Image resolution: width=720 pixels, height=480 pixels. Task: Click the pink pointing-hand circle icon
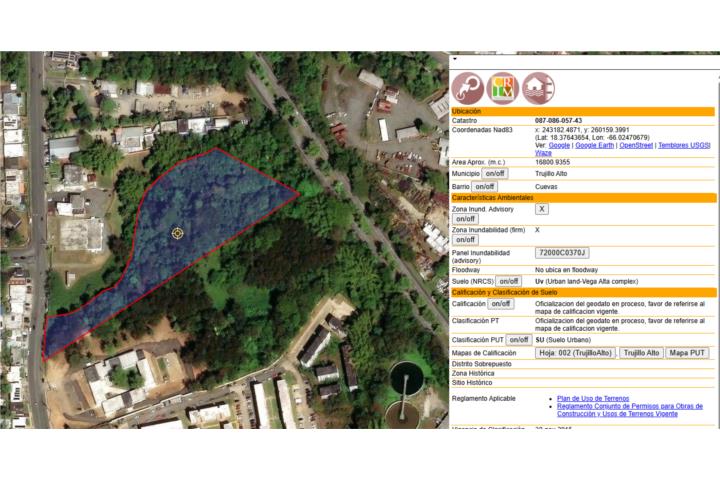[468, 87]
